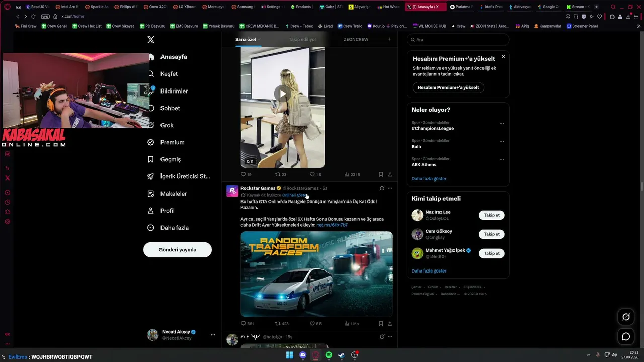Image resolution: width=644 pixels, height=362 pixels.
Task: View analytics of the Rockstar Games post
Action: [x=352, y=324]
